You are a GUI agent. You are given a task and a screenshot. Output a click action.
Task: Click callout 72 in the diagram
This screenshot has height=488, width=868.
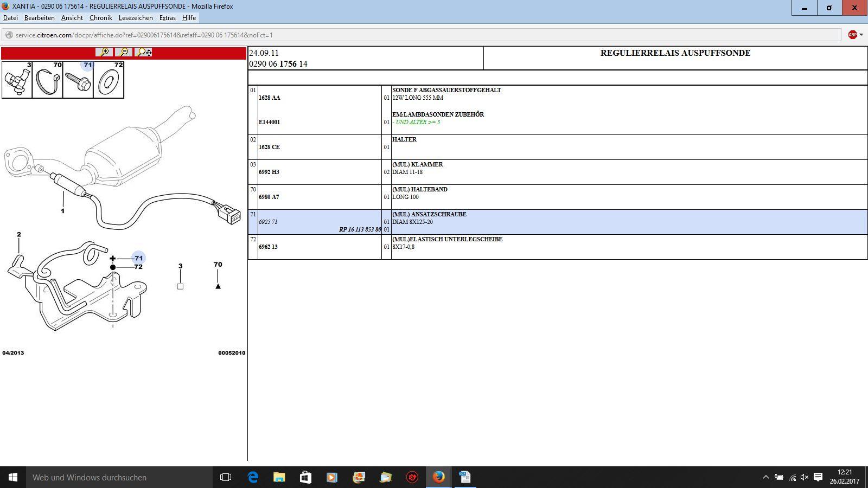(138, 267)
